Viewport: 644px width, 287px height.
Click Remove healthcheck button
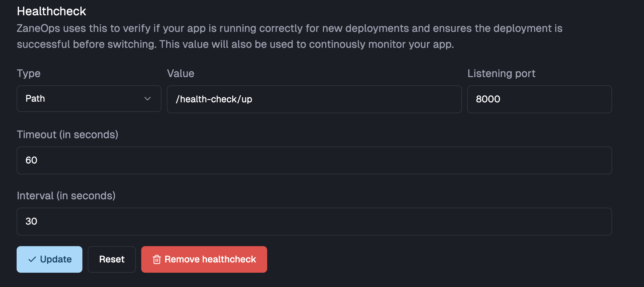[204, 259]
